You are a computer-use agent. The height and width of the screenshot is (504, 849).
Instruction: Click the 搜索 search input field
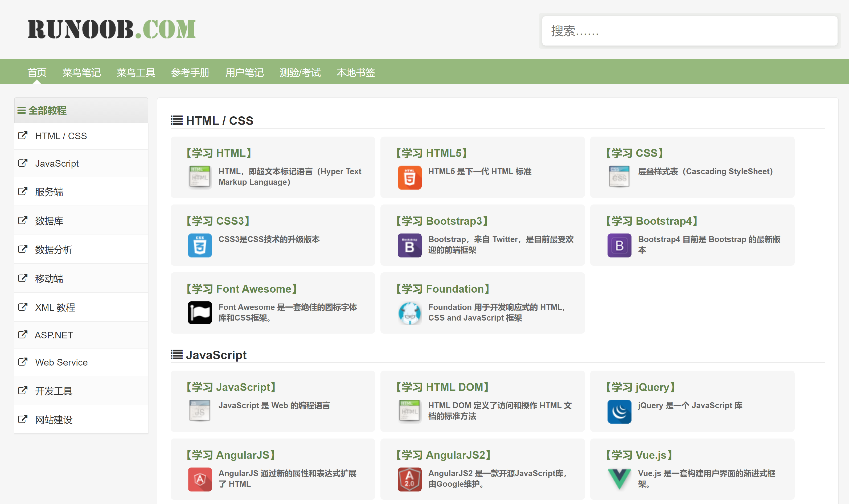(x=689, y=31)
